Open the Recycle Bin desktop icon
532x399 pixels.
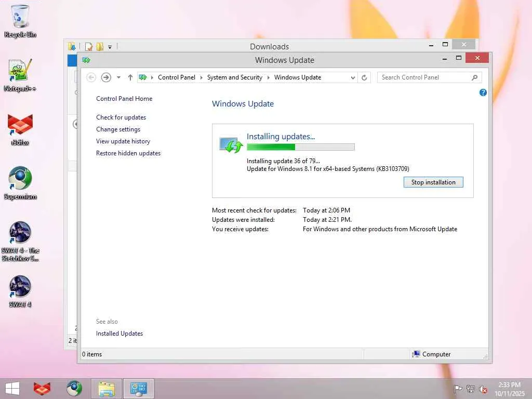click(x=20, y=20)
